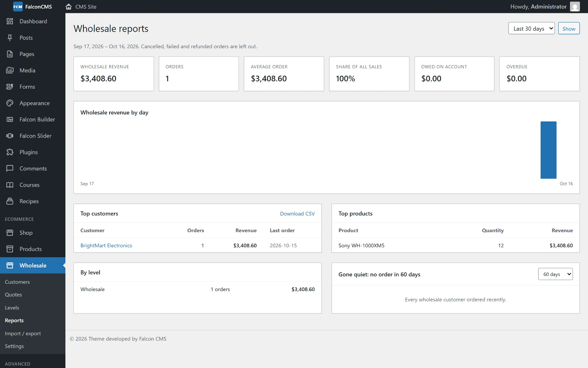Click the Courses book icon
588x368 pixels.
10,185
